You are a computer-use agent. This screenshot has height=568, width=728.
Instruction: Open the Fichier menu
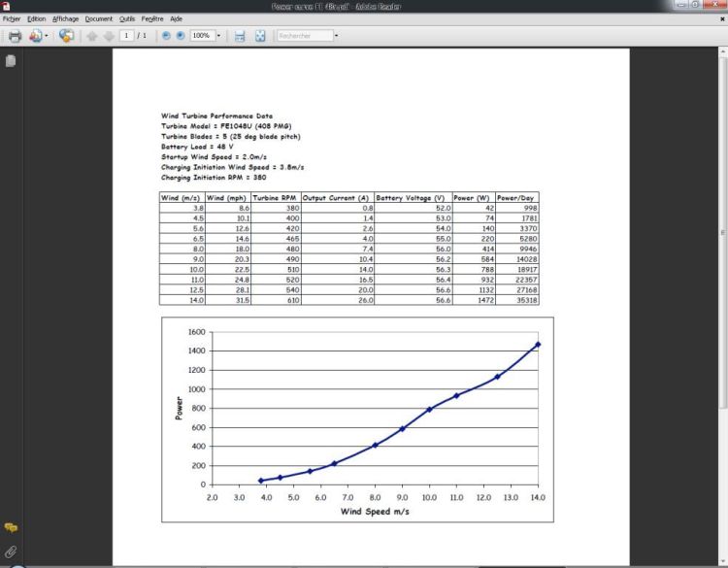point(12,18)
